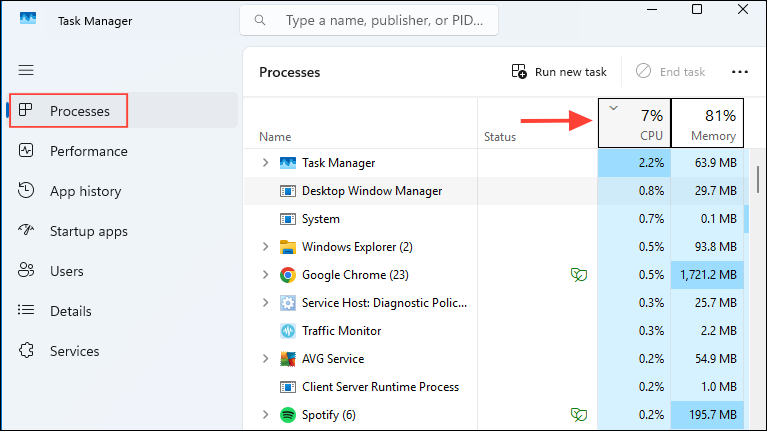Switch to the Processes tab
Image resolution: width=767 pixels, height=431 pixels.
(122, 111)
